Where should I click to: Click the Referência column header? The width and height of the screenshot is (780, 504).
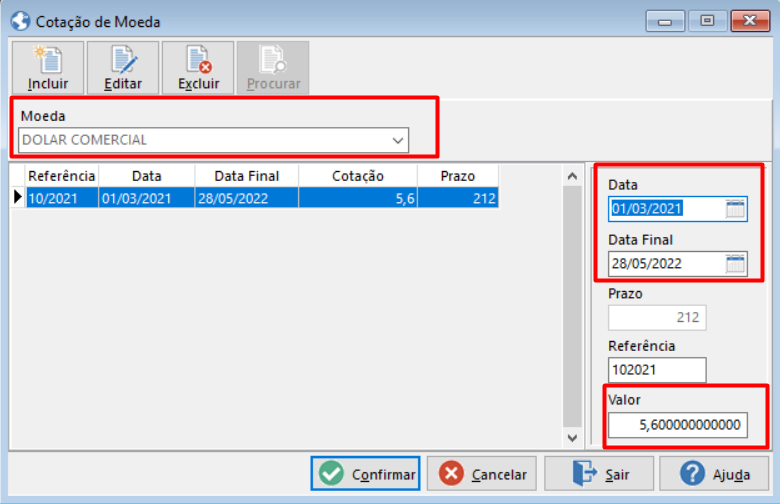62,176
